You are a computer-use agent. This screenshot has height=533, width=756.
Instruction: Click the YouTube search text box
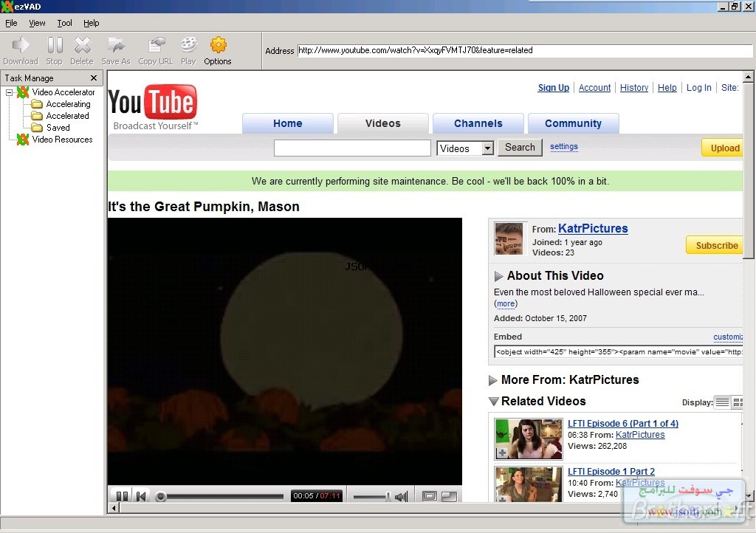[352, 148]
